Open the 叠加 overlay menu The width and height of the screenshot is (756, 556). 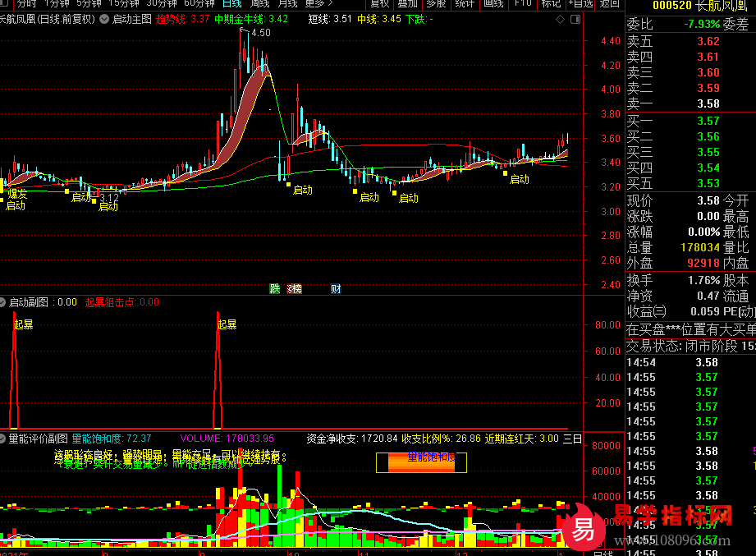407,3
